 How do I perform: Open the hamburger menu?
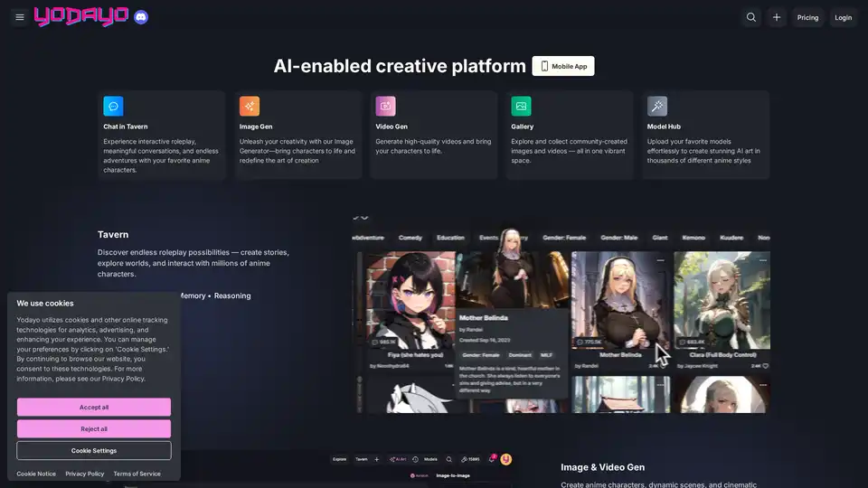tap(20, 17)
